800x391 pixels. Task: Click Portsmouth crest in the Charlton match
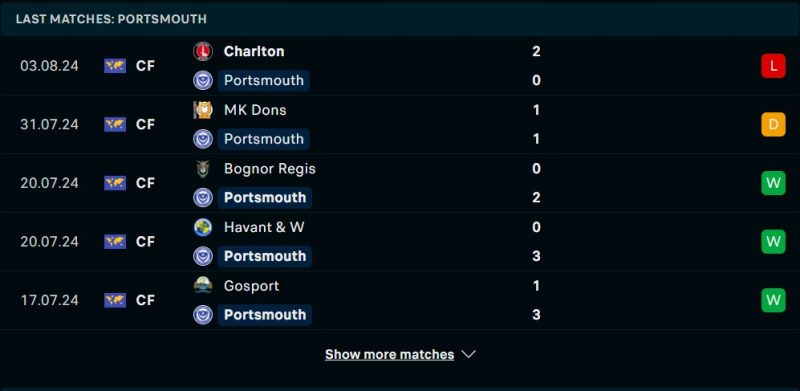click(203, 81)
